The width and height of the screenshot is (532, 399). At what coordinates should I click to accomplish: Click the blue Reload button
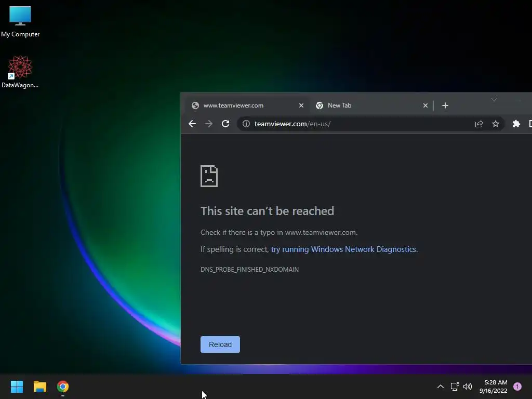(220, 344)
